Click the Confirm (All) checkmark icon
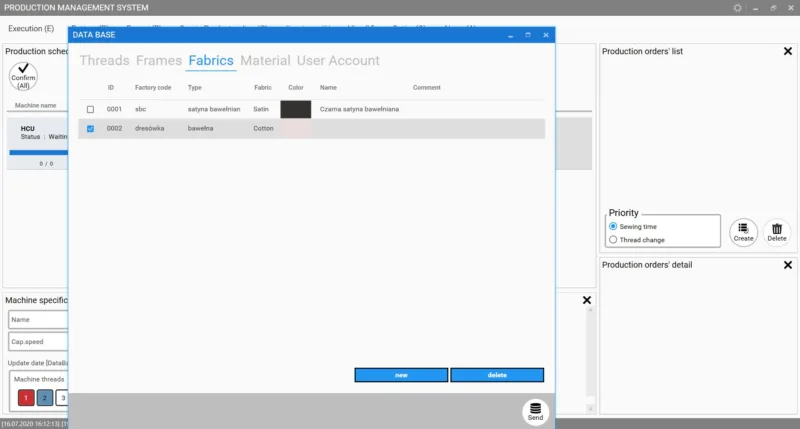The height and width of the screenshot is (429, 800). point(23,76)
